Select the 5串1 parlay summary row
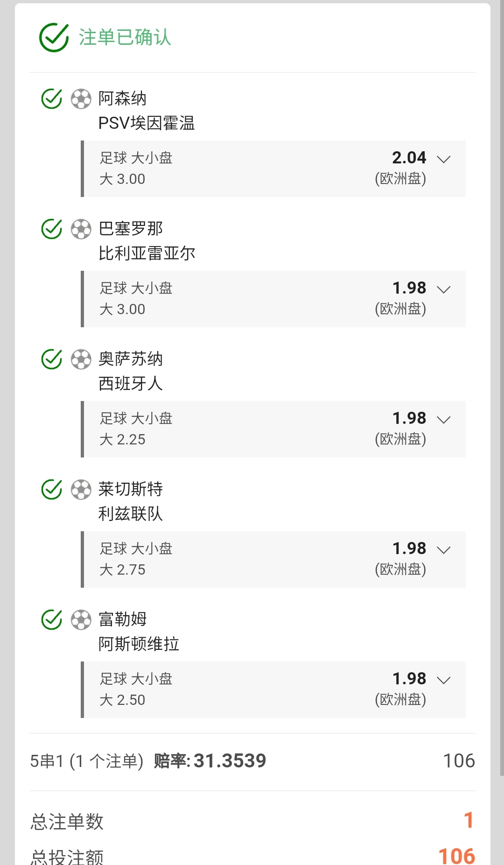Viewport: 504px width, 865px height. pos(252,761)
